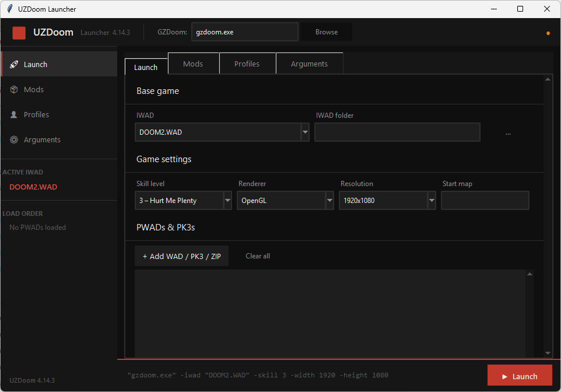Click main panel scrollbar up arrow
This screenshot has width=561, height=392.
pyautogui.click(x=548, y=79)
